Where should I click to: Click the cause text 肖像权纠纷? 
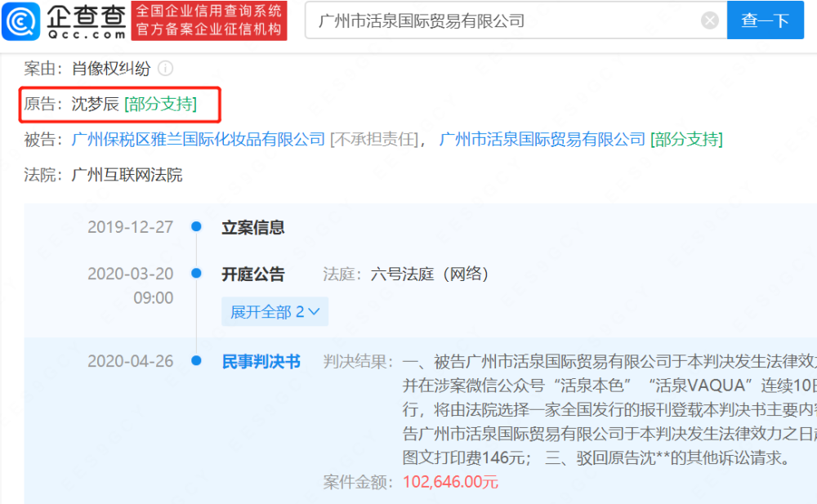click(x=111, y=69)
